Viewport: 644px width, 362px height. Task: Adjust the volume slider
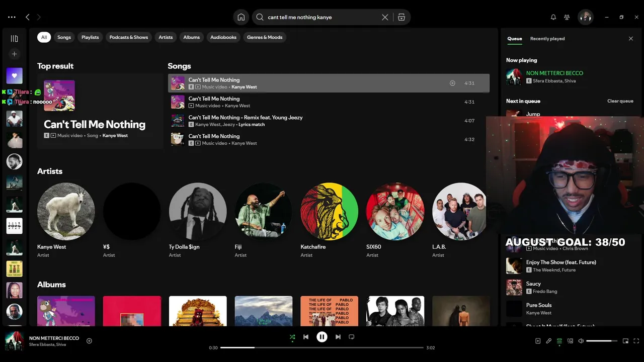pyautogui.click(x=602, y=341)
